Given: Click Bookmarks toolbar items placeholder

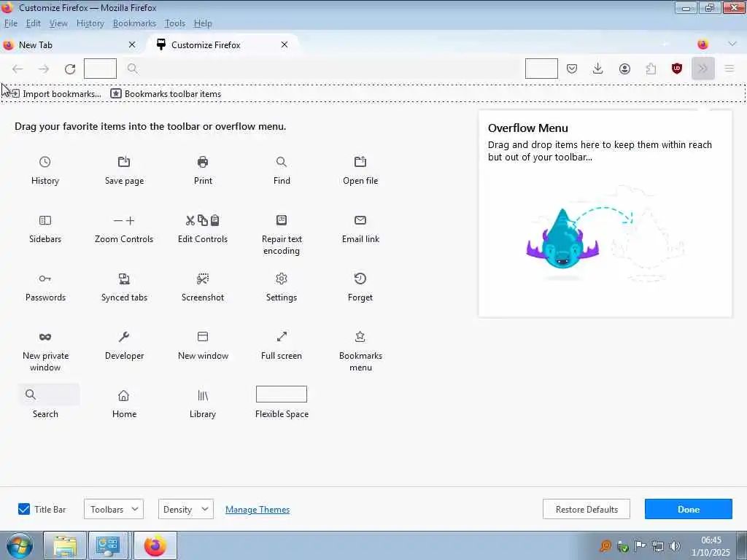Looking at the screenshot, I should 166,94.
